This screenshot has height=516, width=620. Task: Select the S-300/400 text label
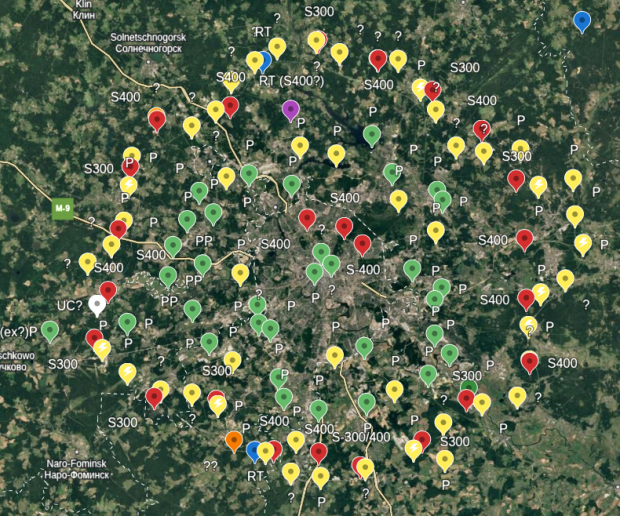click(361, 437)
